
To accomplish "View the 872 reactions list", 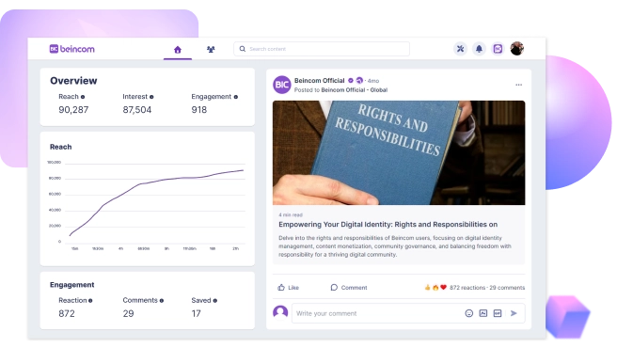I will point(467,288).
